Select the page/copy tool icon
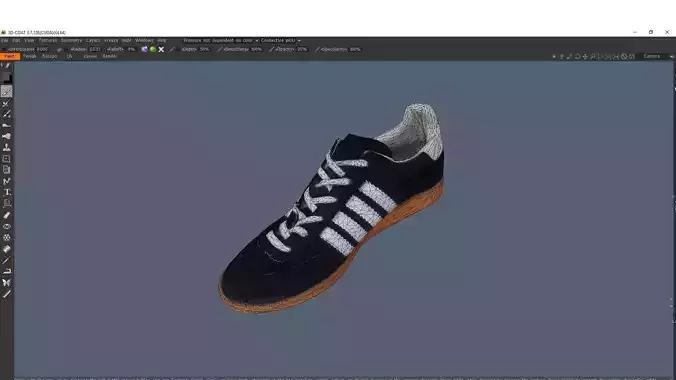The image size is (676, 380). (x=6, y=170)
